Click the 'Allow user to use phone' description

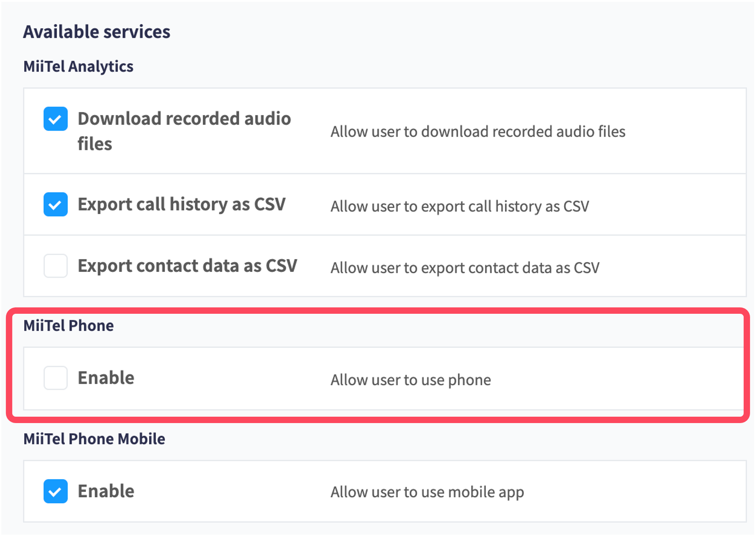point(411,380)
